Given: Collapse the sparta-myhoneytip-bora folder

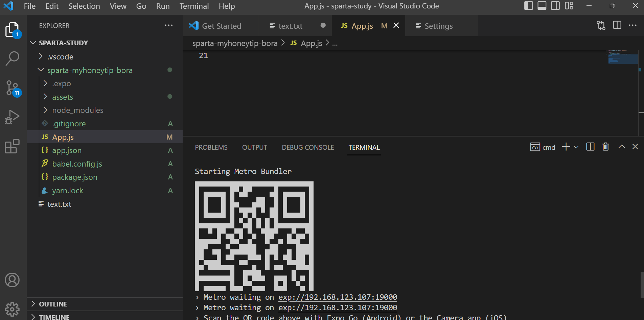Looking at the screenshot, I should [x=41, y=70].
